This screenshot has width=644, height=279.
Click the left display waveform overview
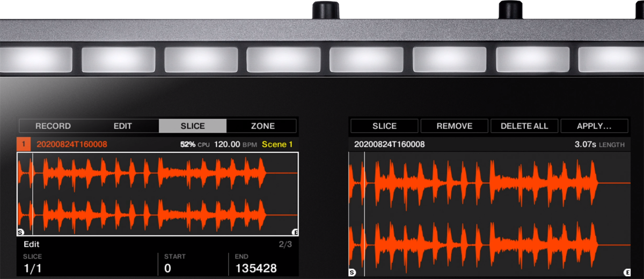pyautogui.click(x=158, y=194)
